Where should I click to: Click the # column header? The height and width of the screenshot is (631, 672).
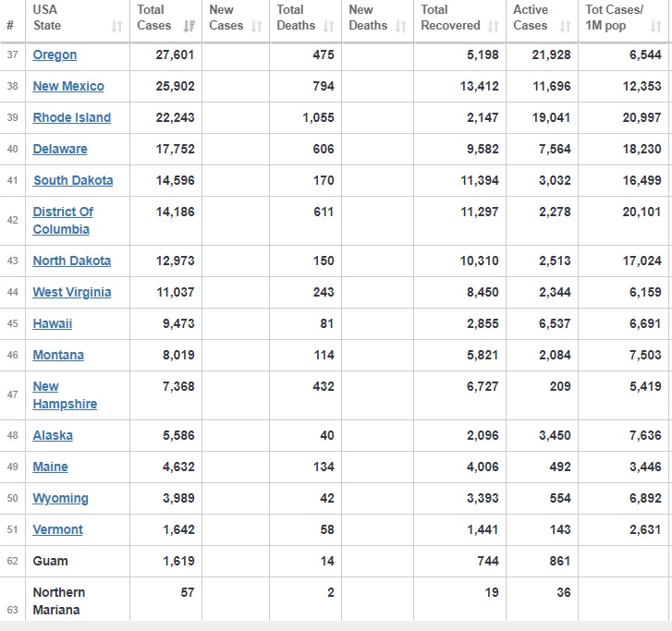point(10,26)
